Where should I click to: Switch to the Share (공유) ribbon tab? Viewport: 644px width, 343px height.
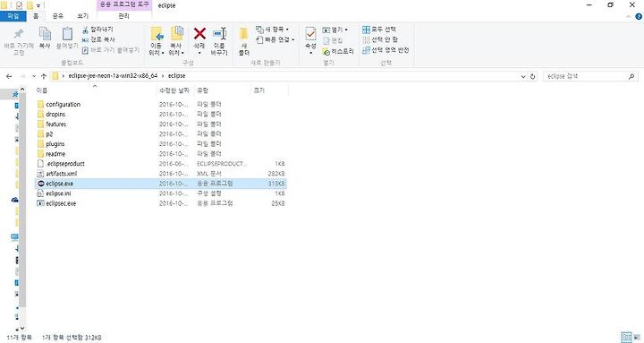tap(58, 16)
